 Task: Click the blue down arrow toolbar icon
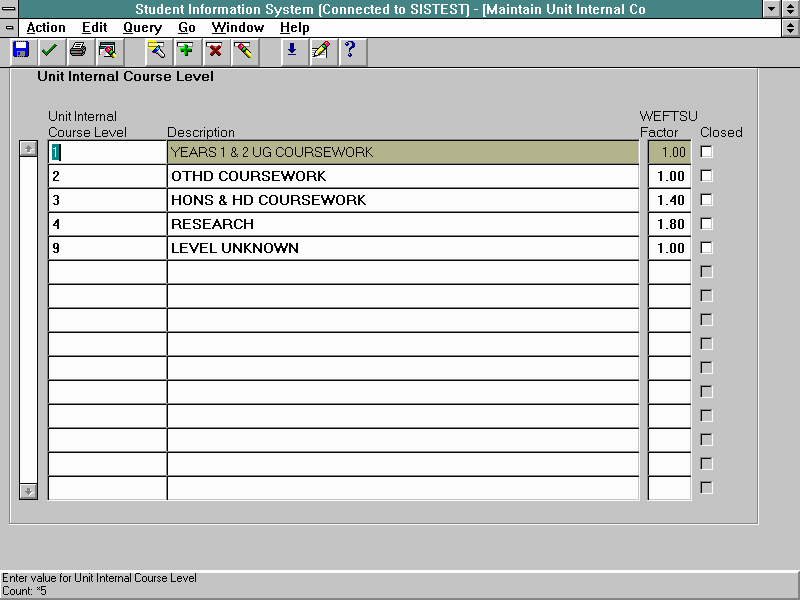[292, 50]
